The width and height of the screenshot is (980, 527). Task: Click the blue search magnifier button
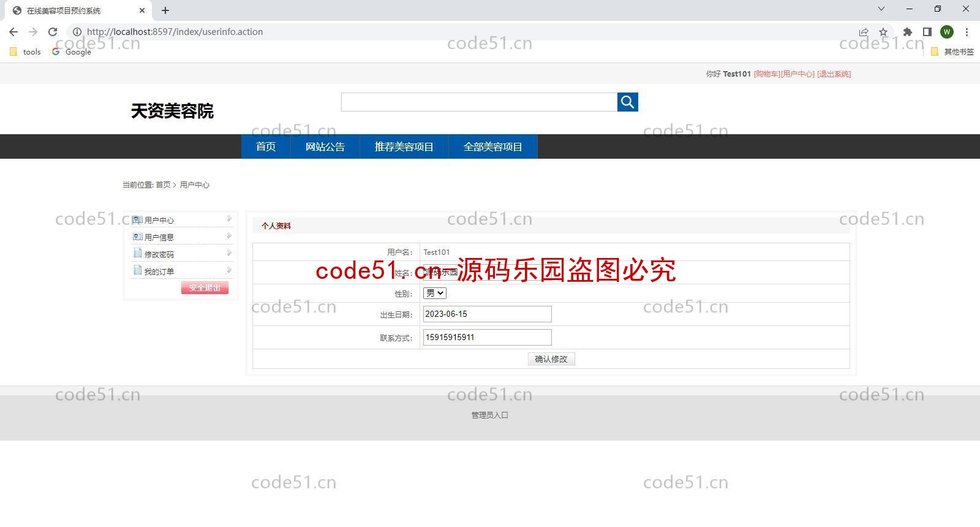(x=627, y=102)
